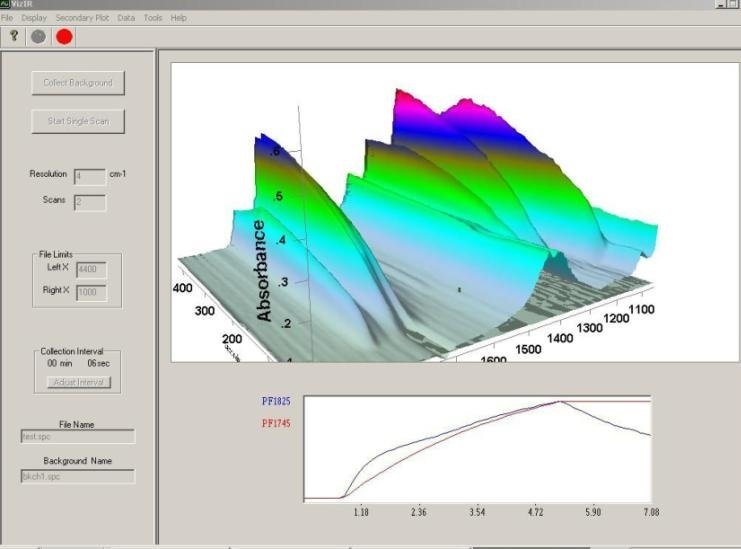The width and height of the screenshot is (741, 549).
Task: Click the Resolution input field
Action: [89, 176]
